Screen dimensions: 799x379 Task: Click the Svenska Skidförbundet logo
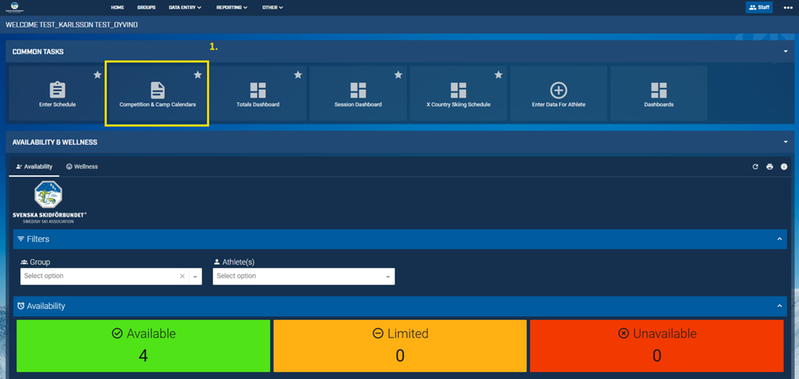(49, 202)
